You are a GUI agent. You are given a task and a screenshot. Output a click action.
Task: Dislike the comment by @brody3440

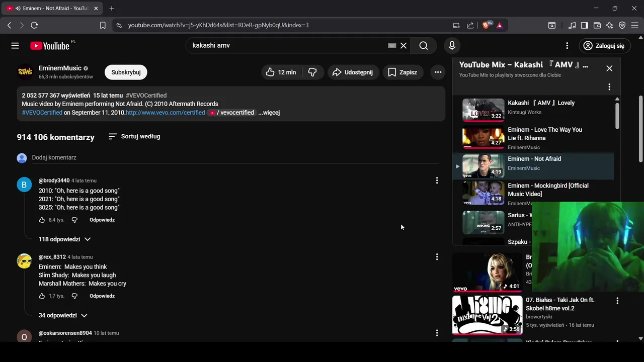click(x=74, y=220)
